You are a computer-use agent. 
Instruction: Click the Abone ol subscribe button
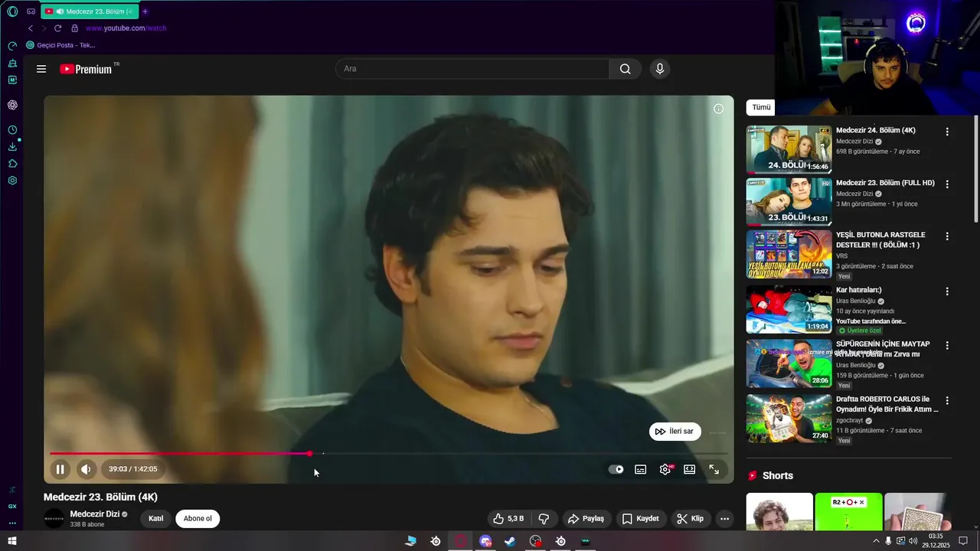(x=198, y=519)
